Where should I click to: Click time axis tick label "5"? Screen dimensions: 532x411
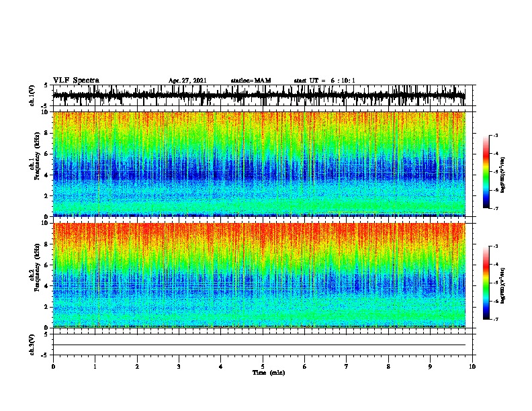263,367
